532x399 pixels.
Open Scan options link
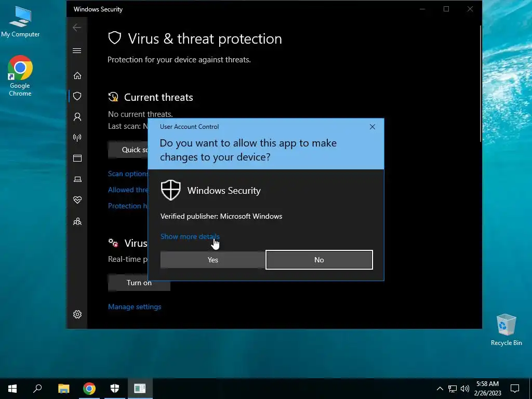pyautogui.click(x=128, y=174)
